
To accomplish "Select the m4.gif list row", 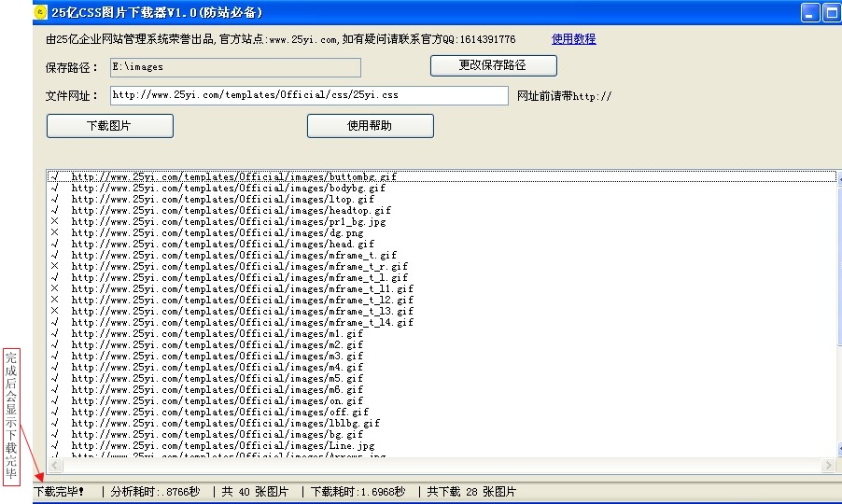I will 442,368.
